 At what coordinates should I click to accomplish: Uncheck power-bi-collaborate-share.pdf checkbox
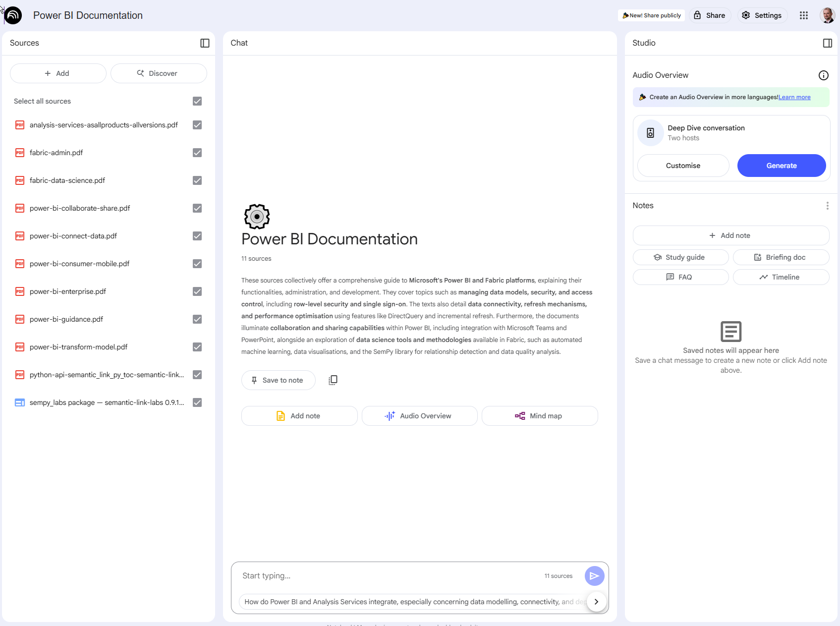coord(197,208)
